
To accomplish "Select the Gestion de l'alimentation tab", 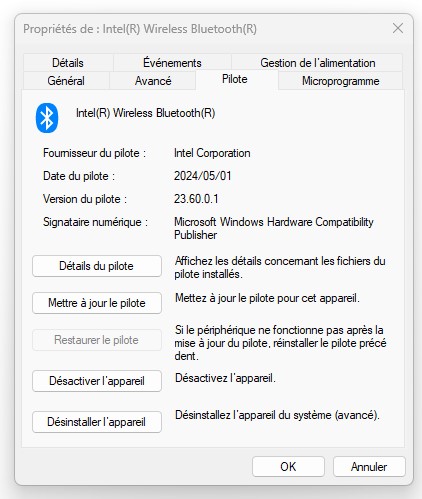I will coord(317,63).
